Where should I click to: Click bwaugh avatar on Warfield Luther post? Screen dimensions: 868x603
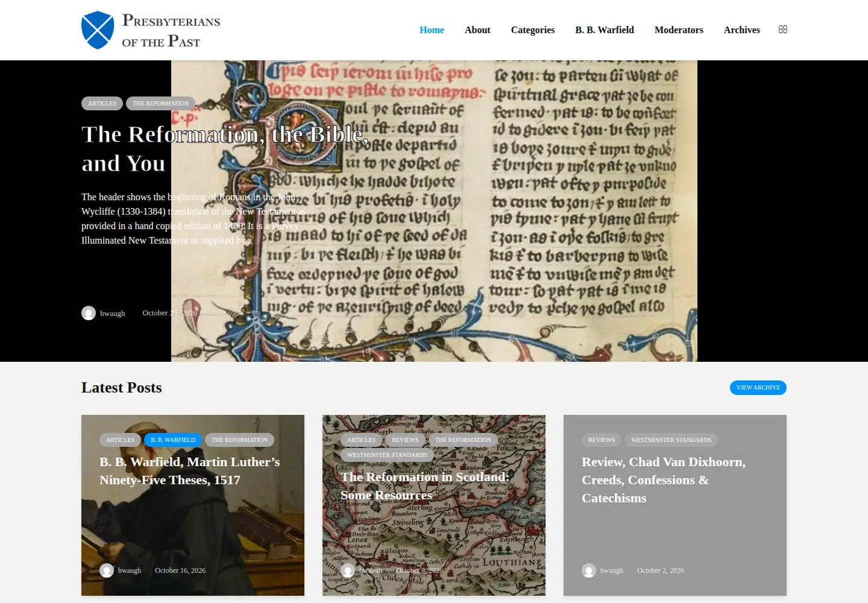point(107,570)
